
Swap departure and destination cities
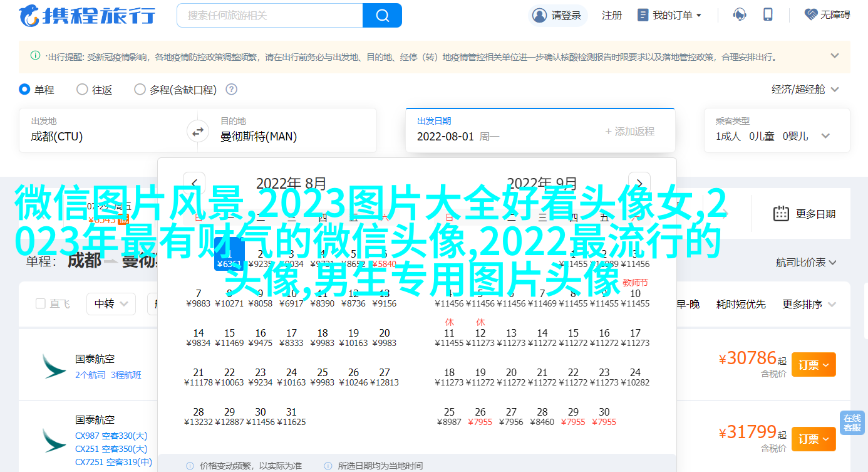click(x=197, y=132)
